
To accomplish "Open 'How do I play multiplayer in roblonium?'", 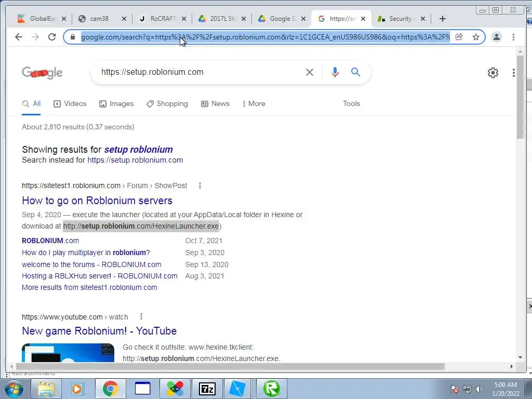I will click(x=86, y=252).
